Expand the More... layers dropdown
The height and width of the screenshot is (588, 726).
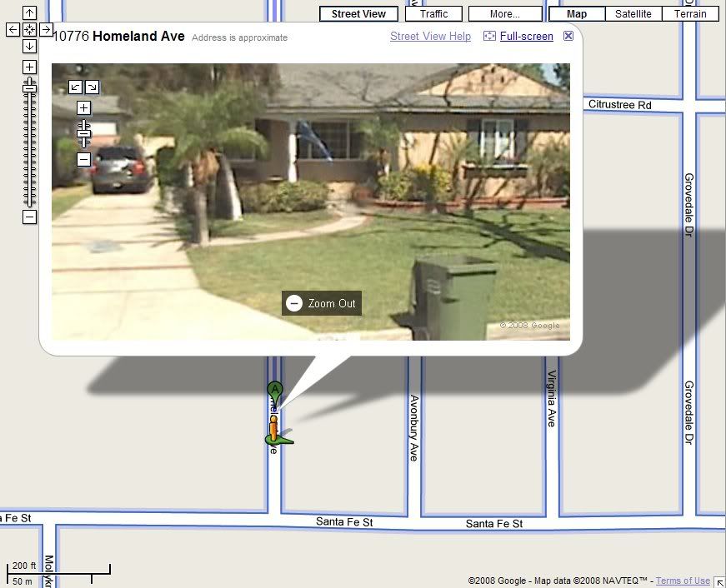pyautogui.click(x=504, y=13)
